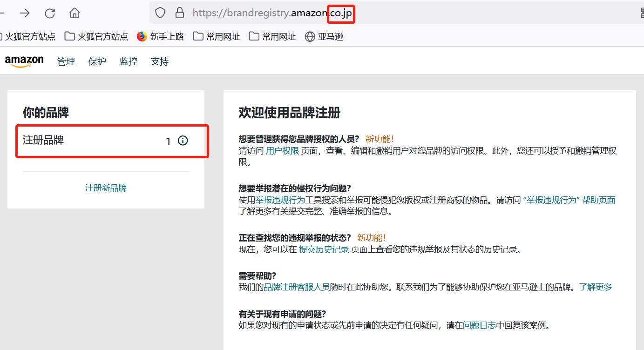Click the 举报违规行为 tool link
Viewport: 644px width, 350px height.
[280, 200]
